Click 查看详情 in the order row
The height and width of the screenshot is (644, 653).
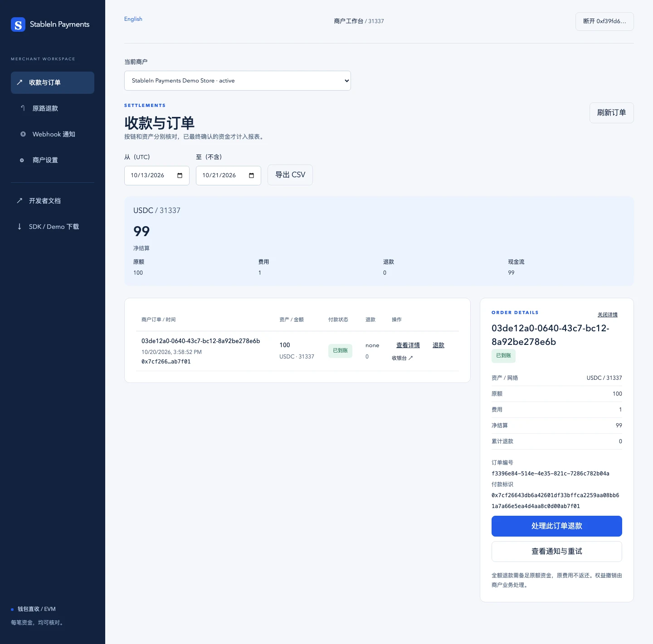[408, 345]
